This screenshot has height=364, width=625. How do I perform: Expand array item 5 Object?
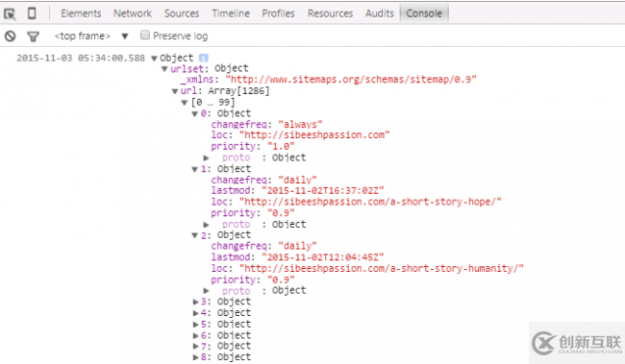[195, 325]
